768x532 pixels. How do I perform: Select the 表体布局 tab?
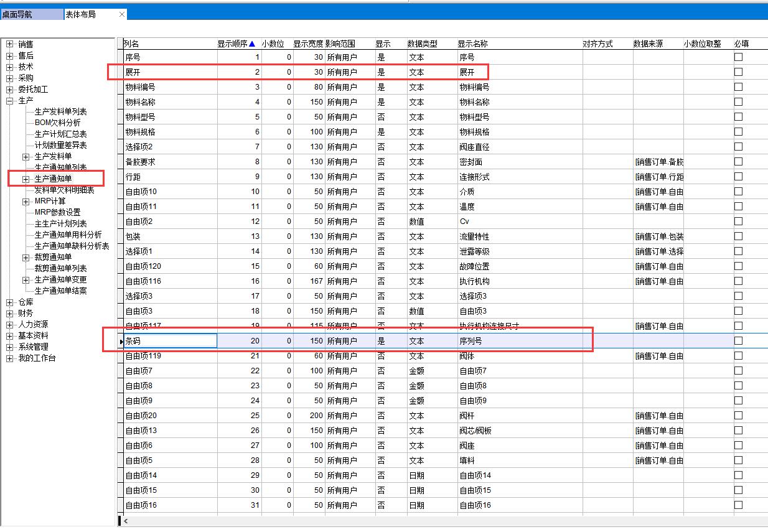point(81,14)
